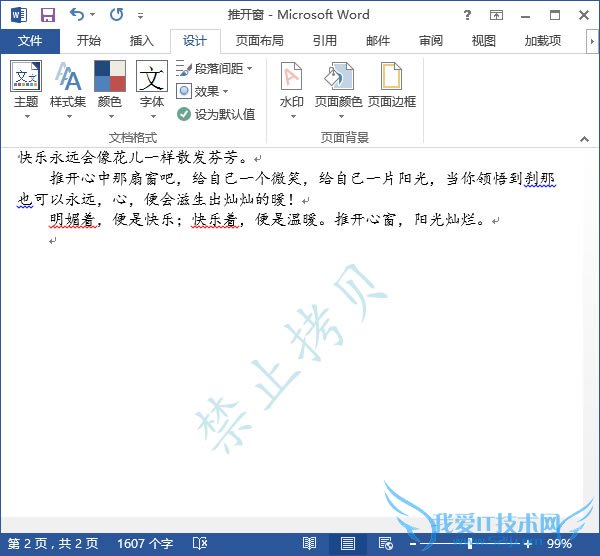Switch to the 引用 tab

(x=325, y=41)
